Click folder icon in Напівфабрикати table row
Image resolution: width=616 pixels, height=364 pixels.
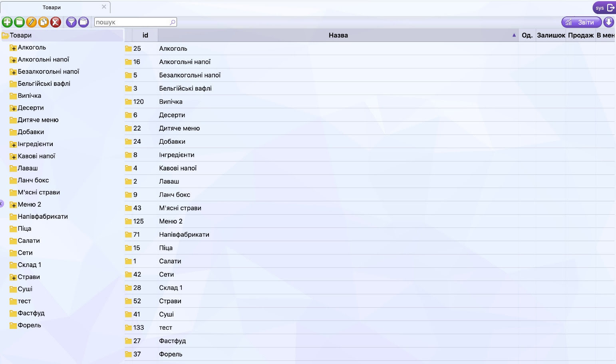[x=128, y=235]
